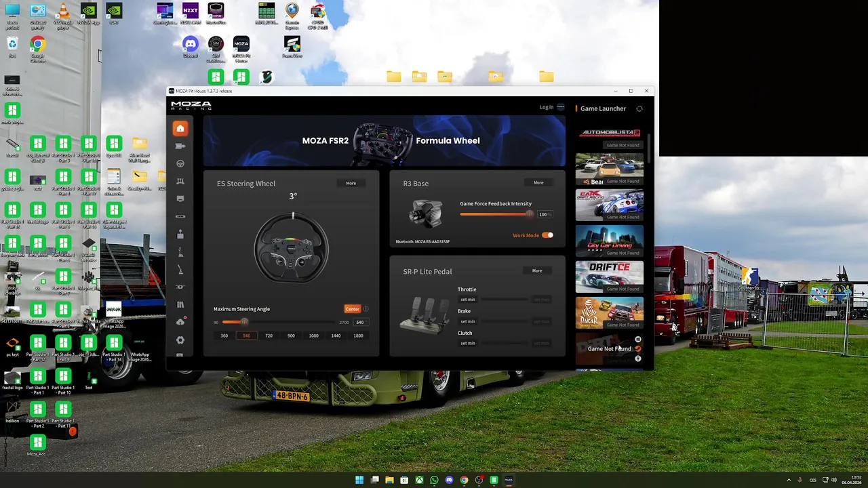
Task: Open the steering wheel settings sidebar icon
Action: 180,163
